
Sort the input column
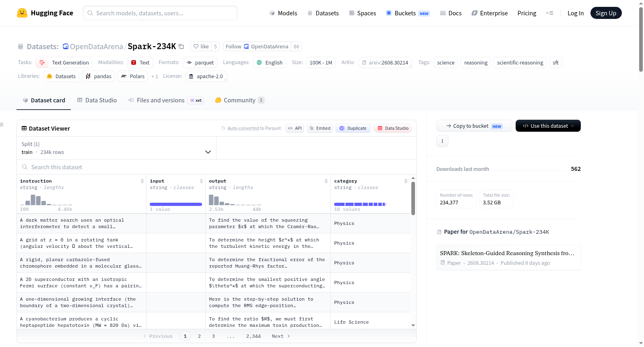[x=201, y=181]
